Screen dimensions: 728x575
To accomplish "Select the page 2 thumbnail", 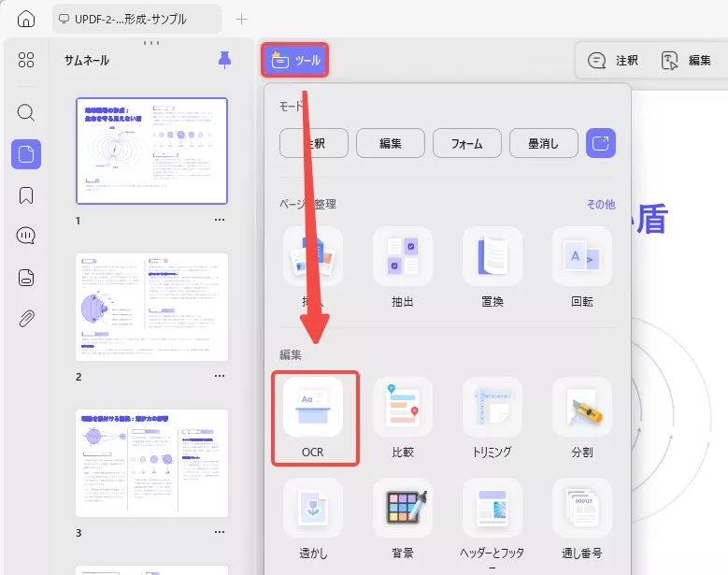I will (151, 307).
